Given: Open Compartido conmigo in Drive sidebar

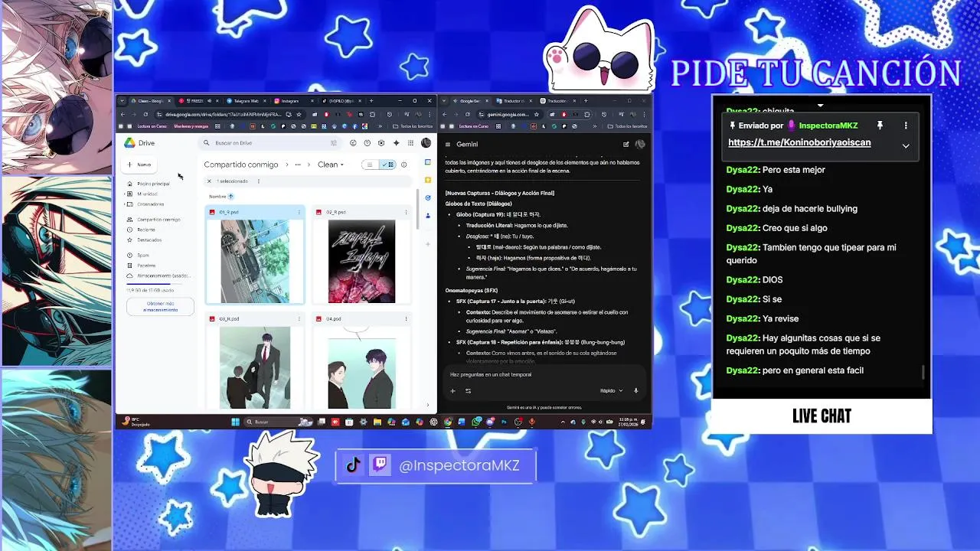Looking at the screenshot, I should 158,220.
